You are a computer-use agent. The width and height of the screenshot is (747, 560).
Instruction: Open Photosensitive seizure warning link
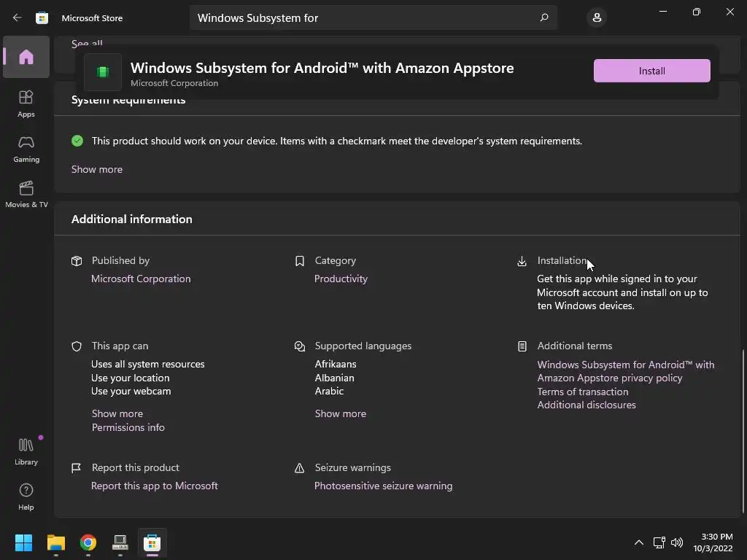pyautogui.click(x=383, y=486)
